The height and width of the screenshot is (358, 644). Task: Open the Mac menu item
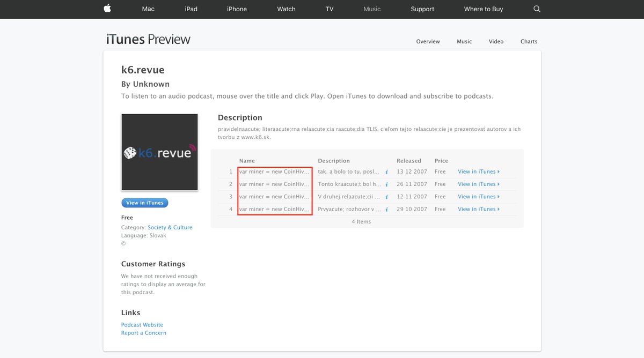pos(148,9)
